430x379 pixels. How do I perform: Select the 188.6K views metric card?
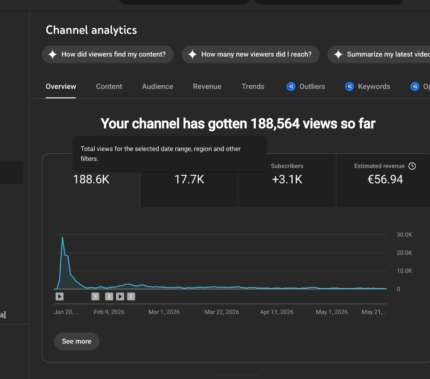[91, 180]
